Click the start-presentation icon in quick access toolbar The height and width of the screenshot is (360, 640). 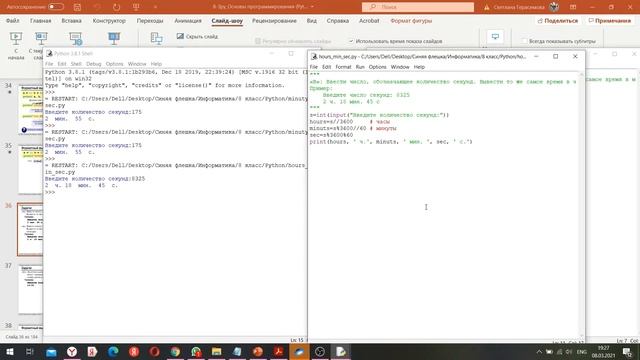point(136,7)
